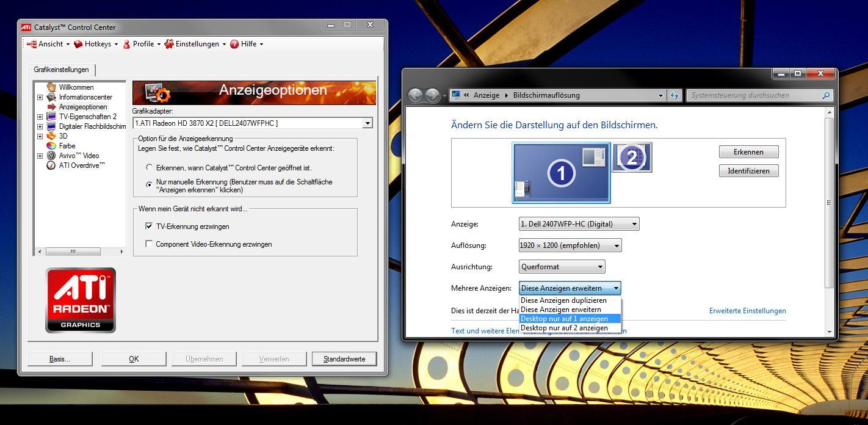Image resolution: width=868 pixels, height=425 pixels.
Task: Select monitor 2 thumbnail
Action: (x=632, y=158)
